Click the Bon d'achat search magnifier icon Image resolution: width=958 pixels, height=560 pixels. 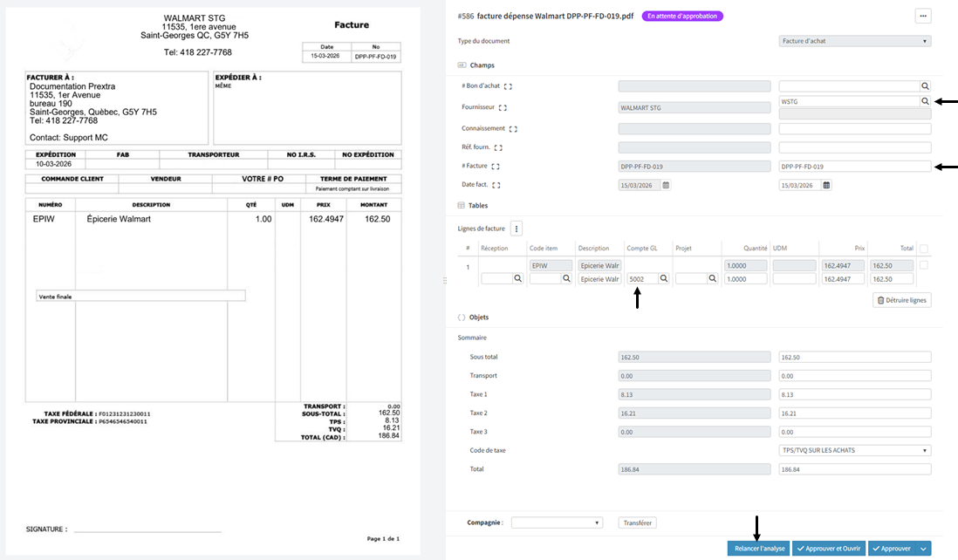coord(925,86)
